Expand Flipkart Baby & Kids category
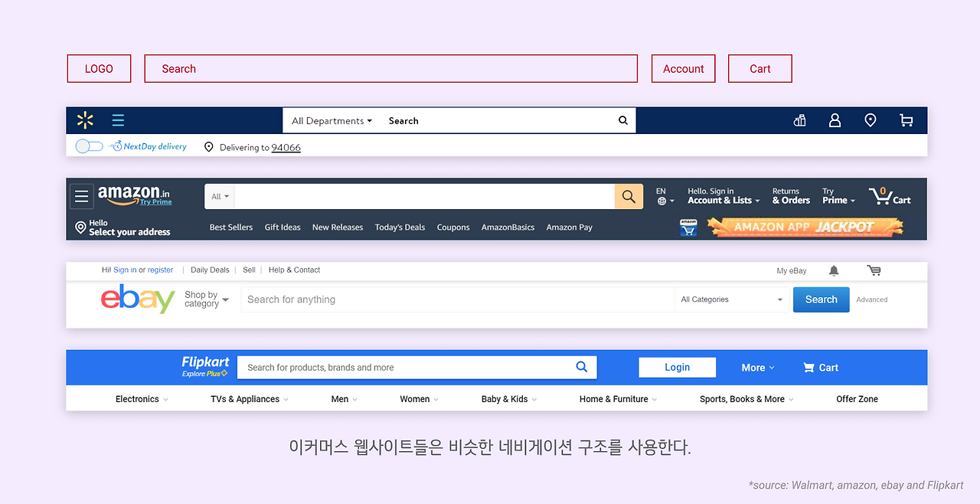The width and height of the screenshot is (980, 504). tap(509, 399)
